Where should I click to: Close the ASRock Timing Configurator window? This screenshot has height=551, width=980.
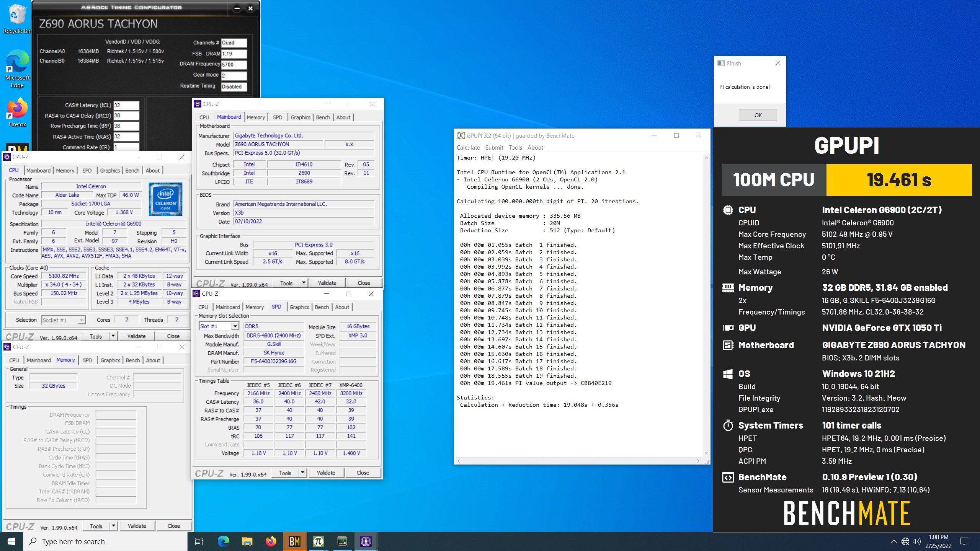[x=250, y=8]
